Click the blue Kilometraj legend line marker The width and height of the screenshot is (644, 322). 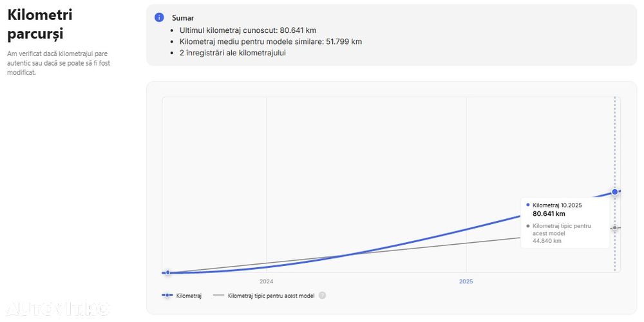(x=167, y=296)
